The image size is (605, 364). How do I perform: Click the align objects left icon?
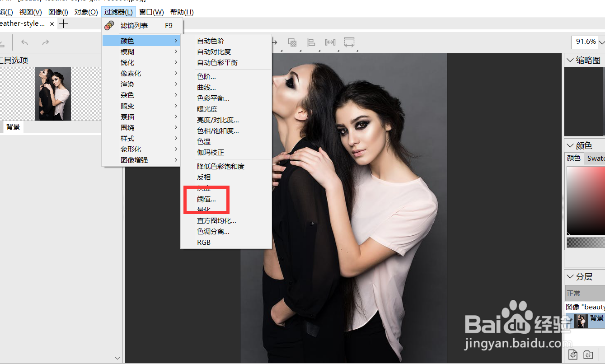[x=311, y=42]
